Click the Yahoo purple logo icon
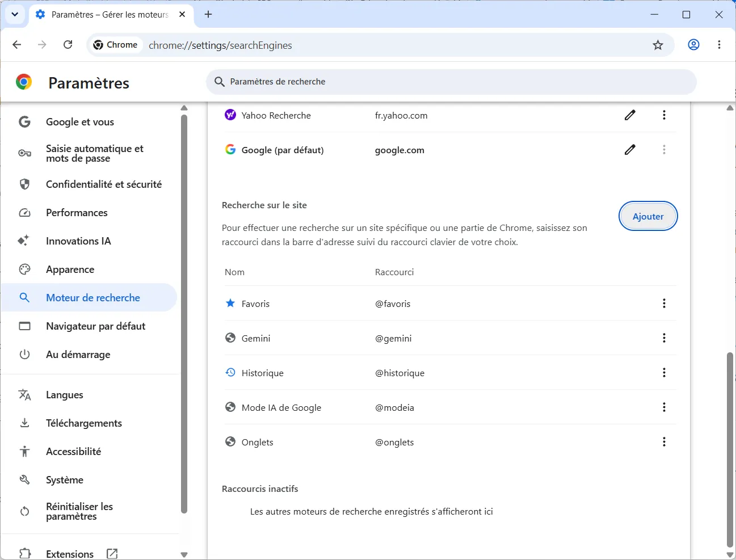This screenshot has height=560, width=736. [230, 115]
